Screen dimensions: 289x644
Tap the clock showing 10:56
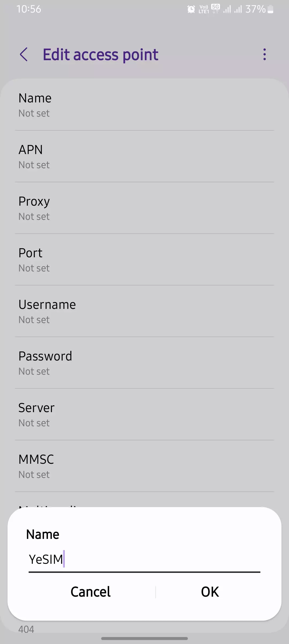pyautogui.click(x=29, y=9)
